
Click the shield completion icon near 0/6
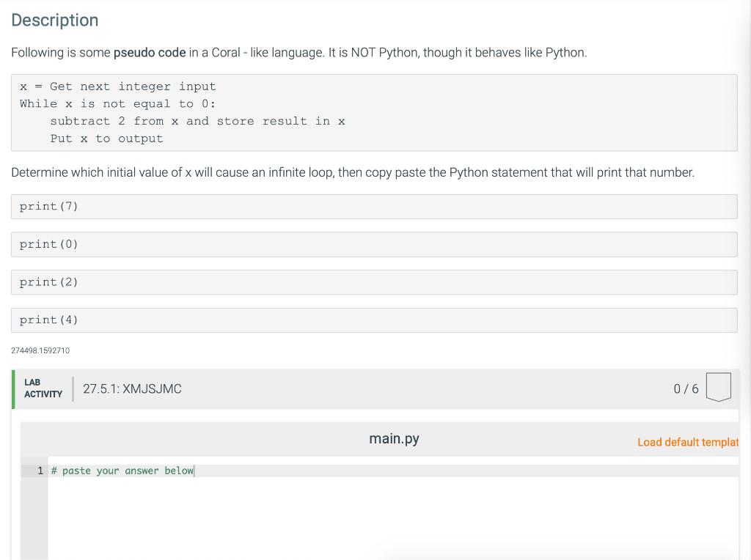718,388
